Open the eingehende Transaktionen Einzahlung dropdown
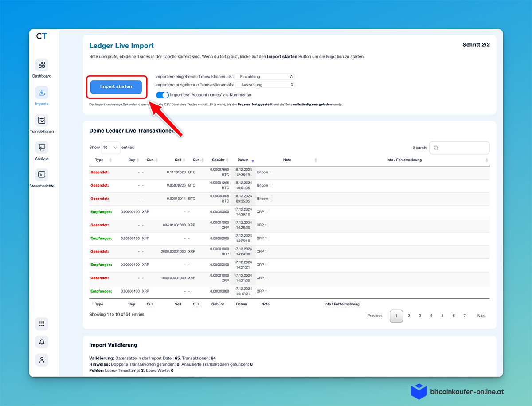 click(x=264, y=77)
